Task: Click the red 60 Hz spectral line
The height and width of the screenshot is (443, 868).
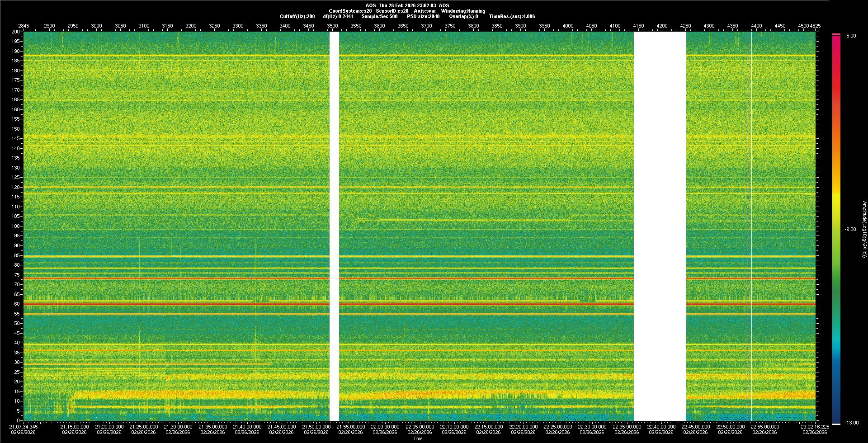Action: (x=181, y=304)
